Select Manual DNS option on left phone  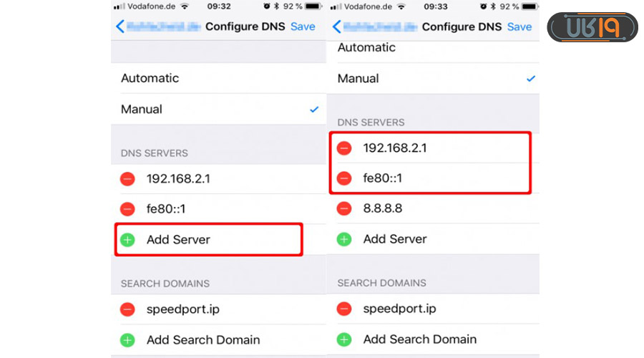tap(142, 110)
